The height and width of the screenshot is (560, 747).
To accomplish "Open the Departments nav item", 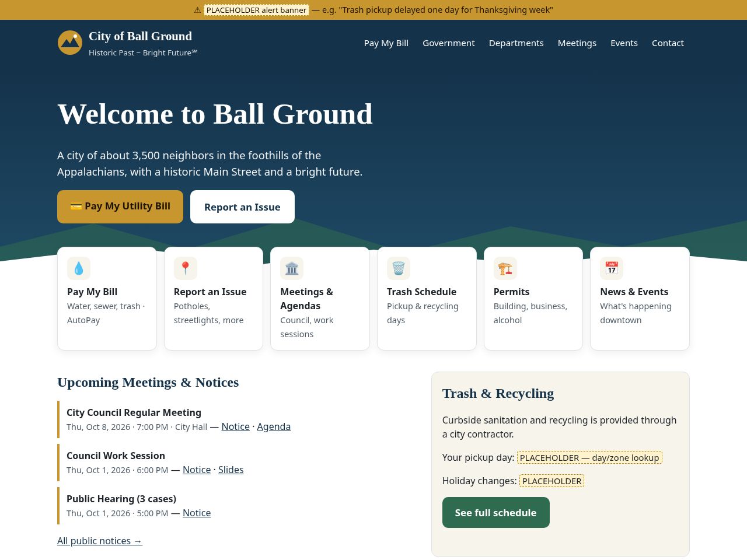I will (x=516, y=43).
